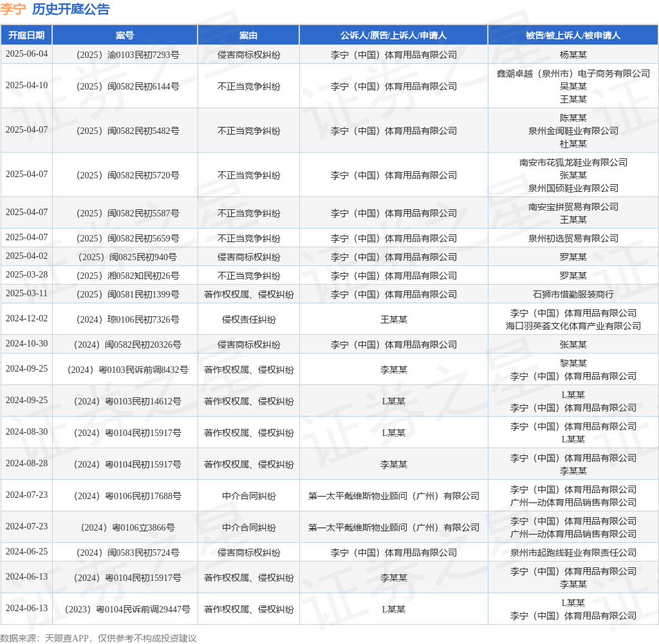Select date cell 2024-10-30

(26, 344)
